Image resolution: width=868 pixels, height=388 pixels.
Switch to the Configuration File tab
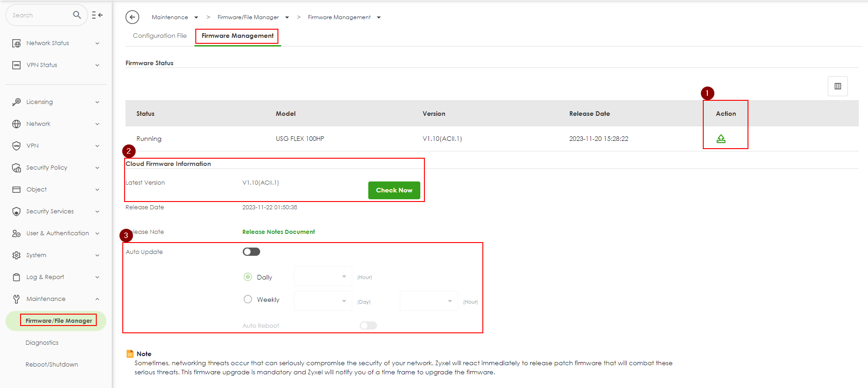click(x=160, y=36)
